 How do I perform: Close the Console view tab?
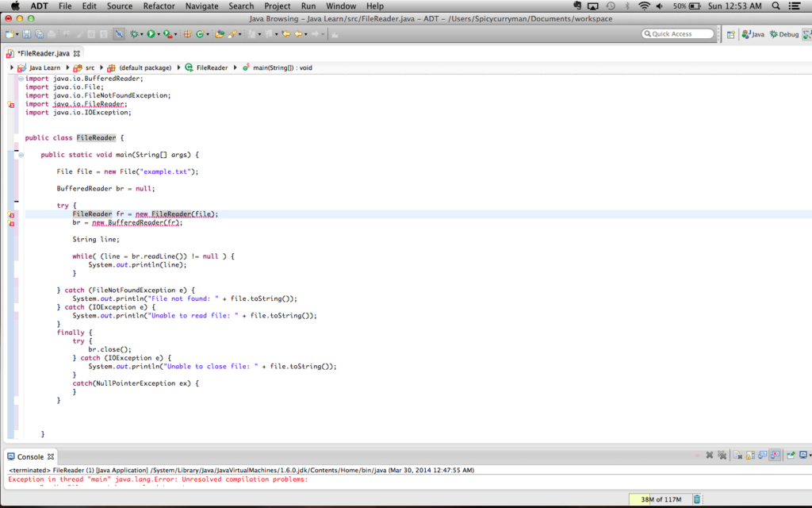point(50,456)
